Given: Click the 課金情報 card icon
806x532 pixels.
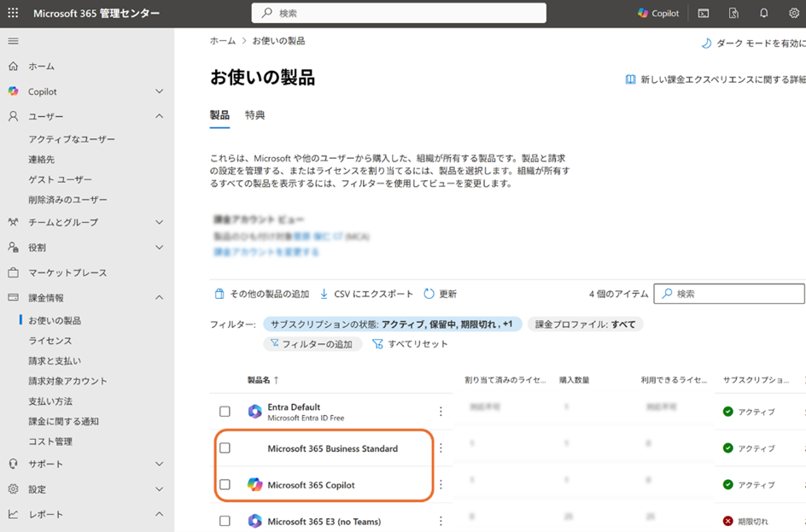Looking at the screenshot, I should pyautogui.click(x=14, y=298).
